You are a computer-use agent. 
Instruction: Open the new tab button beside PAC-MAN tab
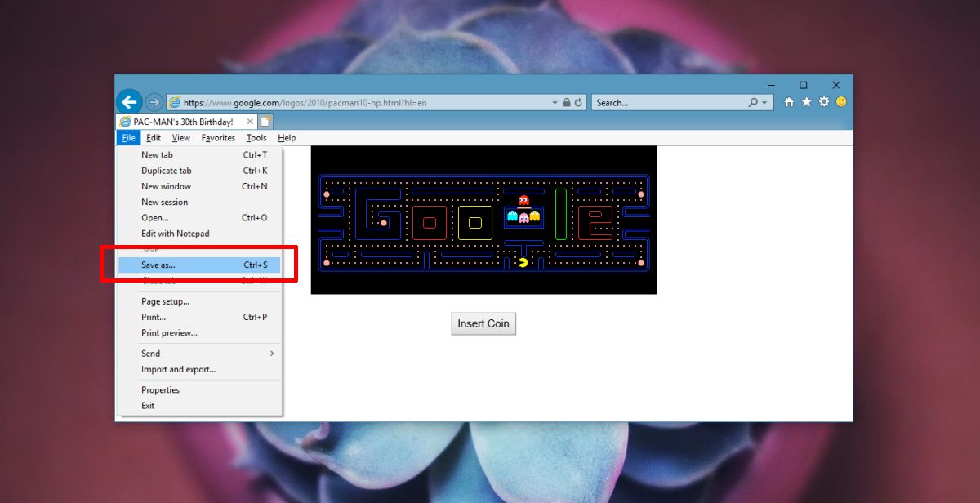point(265,122)
